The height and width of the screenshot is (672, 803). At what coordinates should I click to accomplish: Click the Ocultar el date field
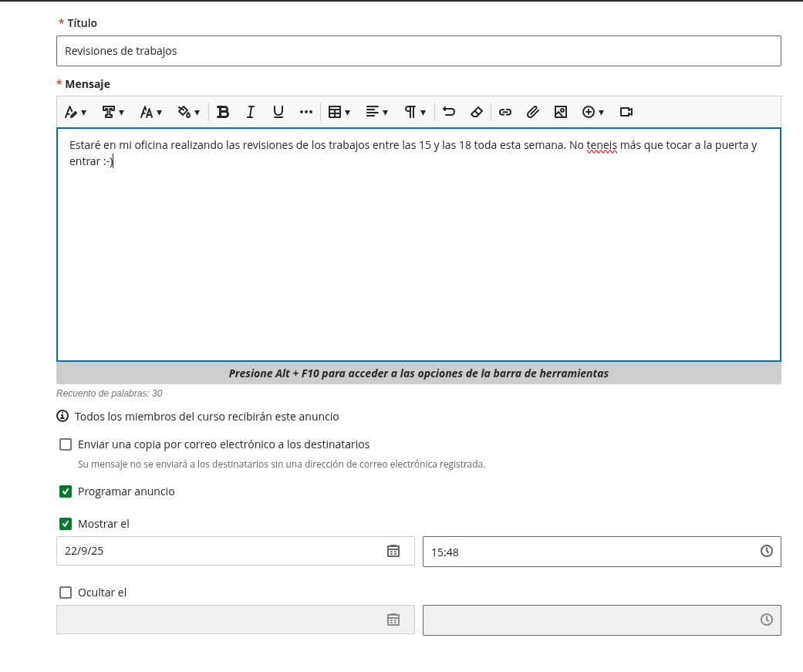(235, 620)
